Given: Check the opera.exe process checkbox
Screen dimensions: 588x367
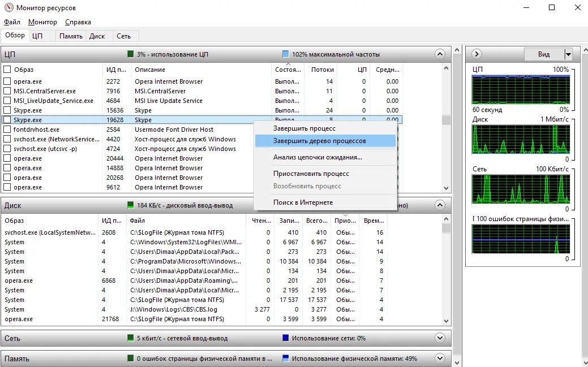Looking at the screenshot, I should click(7, 81).
